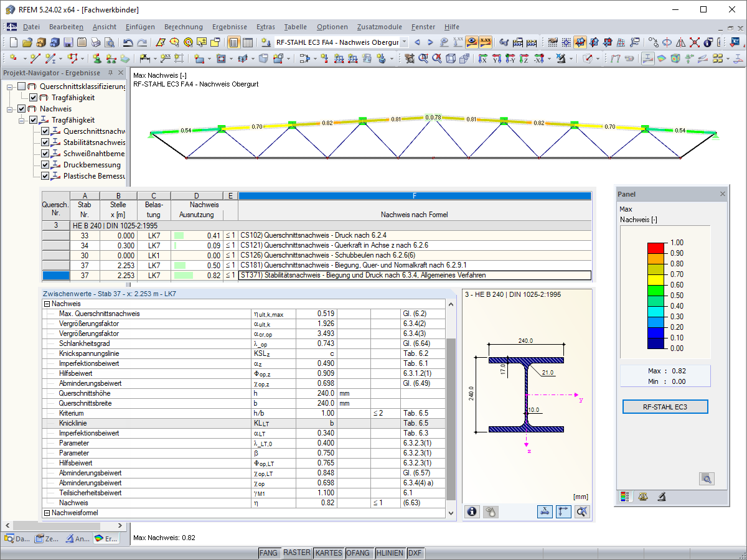
Task: Open the RF-STAHL EC3 case dropdown
Action: 404,42
